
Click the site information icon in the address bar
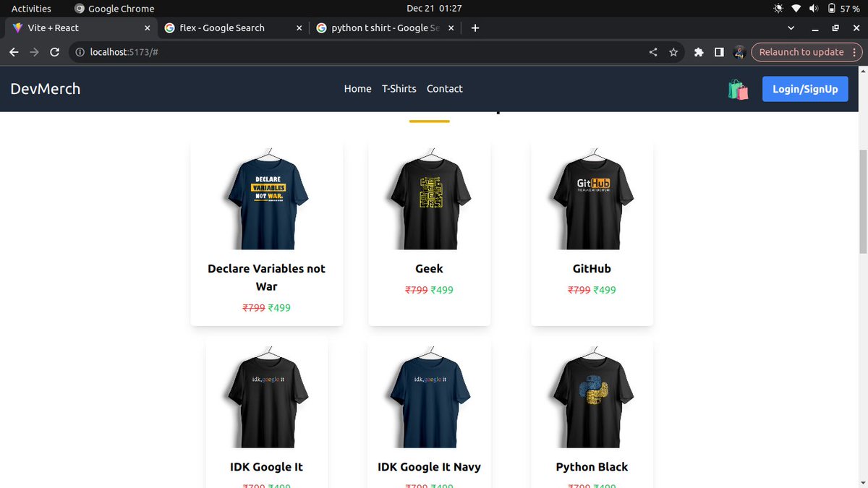tap(80, 52)
